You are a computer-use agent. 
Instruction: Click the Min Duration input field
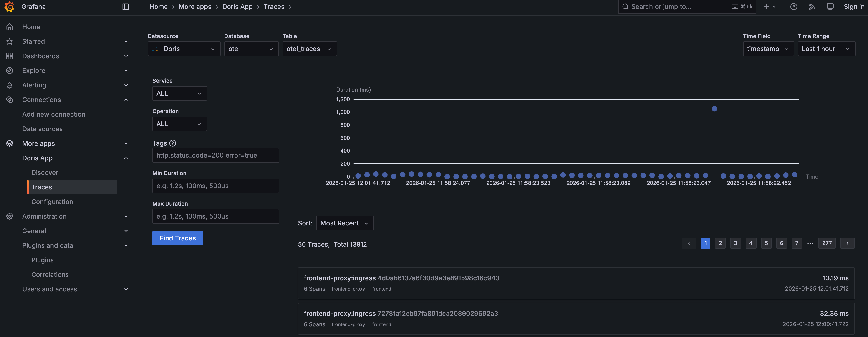[216, 186]
